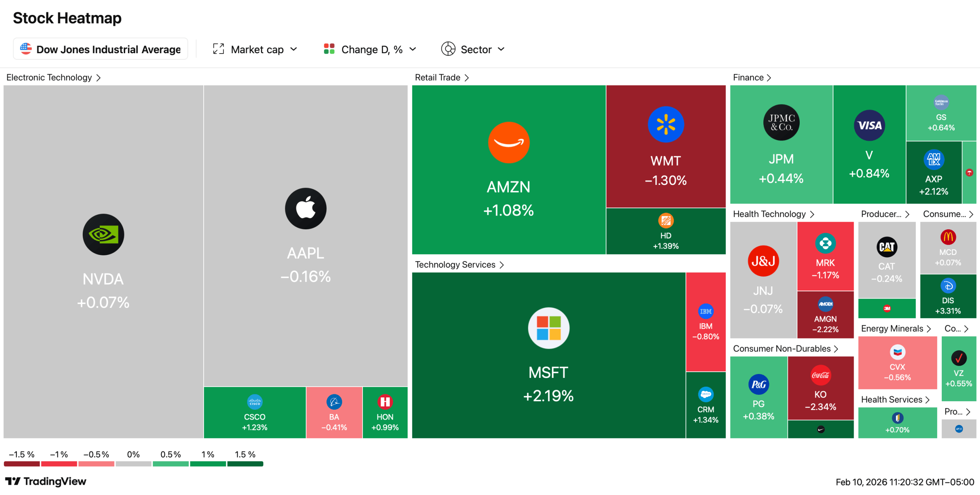Open the Consumer Non-Durables sector
Image resolution: width=980 pixels, height=495 pixels.
[x=786, y=348]
